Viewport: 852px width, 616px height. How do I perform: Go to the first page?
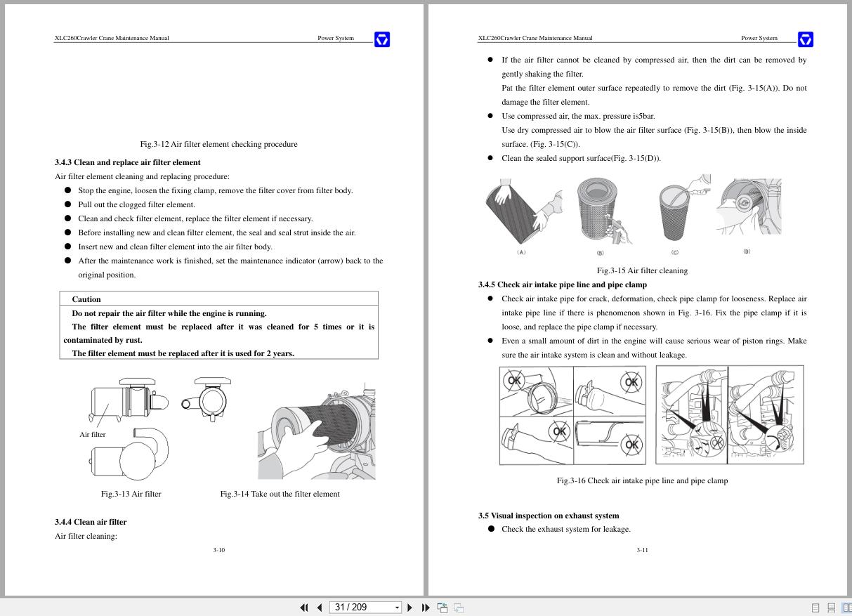pyautogui.click(x=304, y=608)
